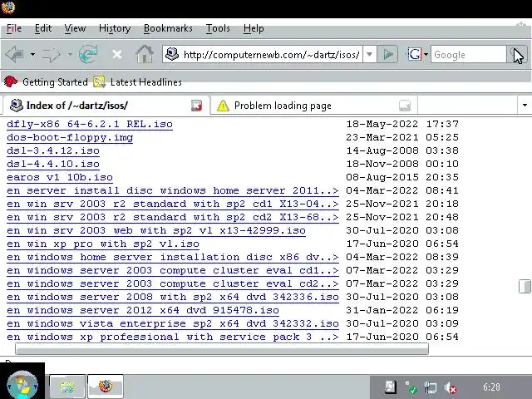Screen dimensions: 532x399
Task: Select the Firefox taskbar button
Action: (106, 386)
